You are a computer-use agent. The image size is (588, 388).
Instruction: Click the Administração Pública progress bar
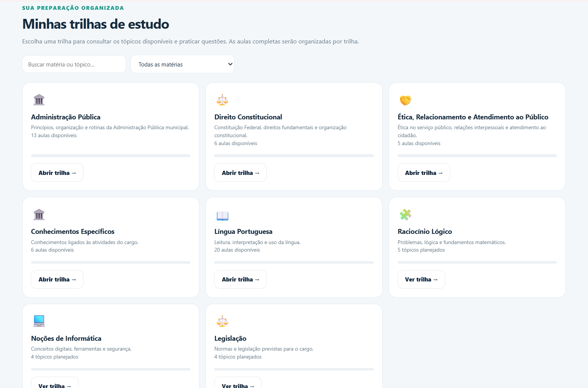[x=111, y=156]
